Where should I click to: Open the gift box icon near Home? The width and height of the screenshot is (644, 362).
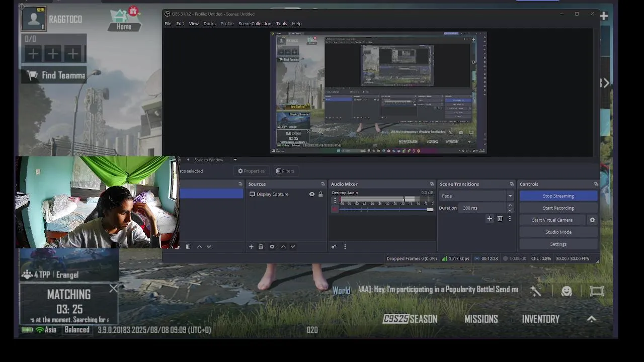click(x=133, y=11)
